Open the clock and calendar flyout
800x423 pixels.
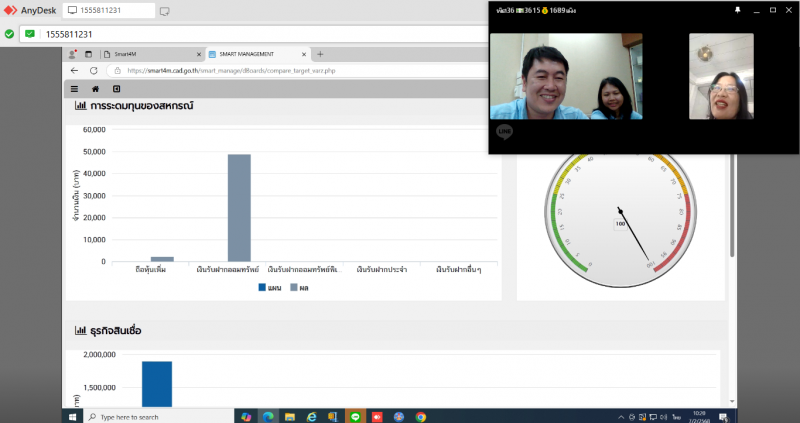click(699, 417)
